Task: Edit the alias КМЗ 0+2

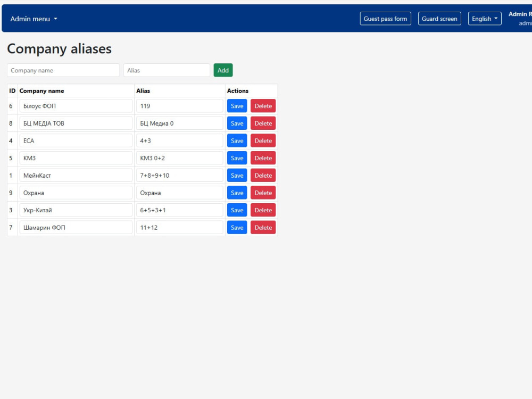Action: click(179, 158)
